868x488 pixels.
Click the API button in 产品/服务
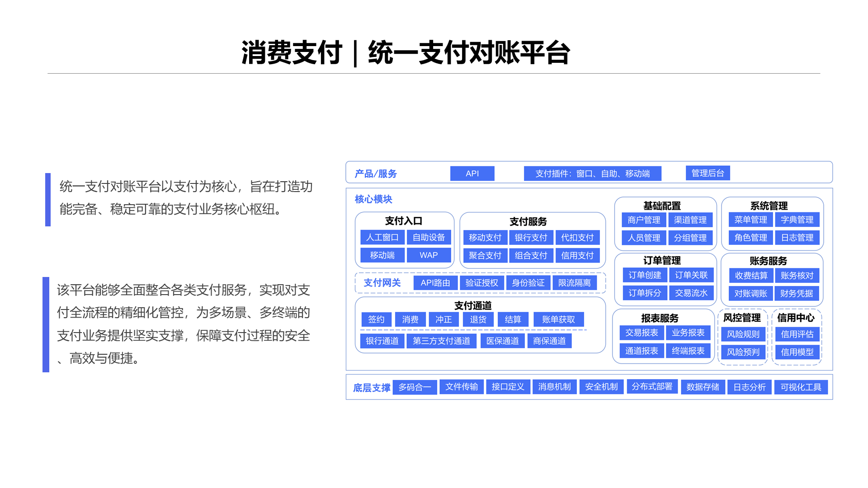pos(472,173)
